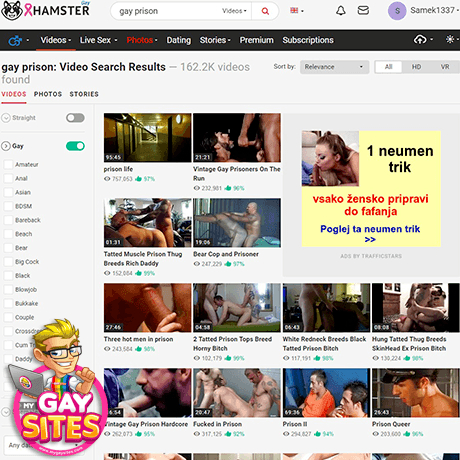The image size is (460, 460).
Task: Open Dating in the navigation bar
Action: (179, 40)
